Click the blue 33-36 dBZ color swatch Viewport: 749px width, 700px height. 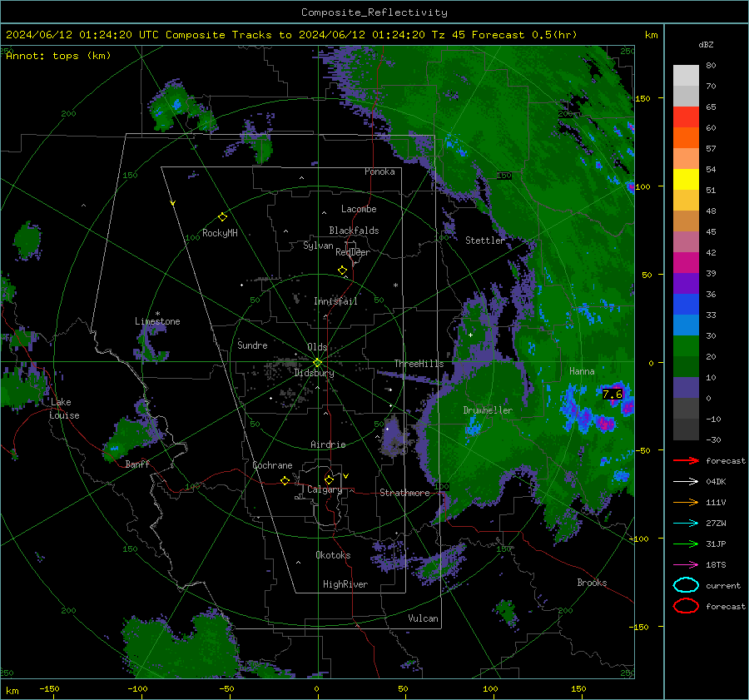(686, 305)
